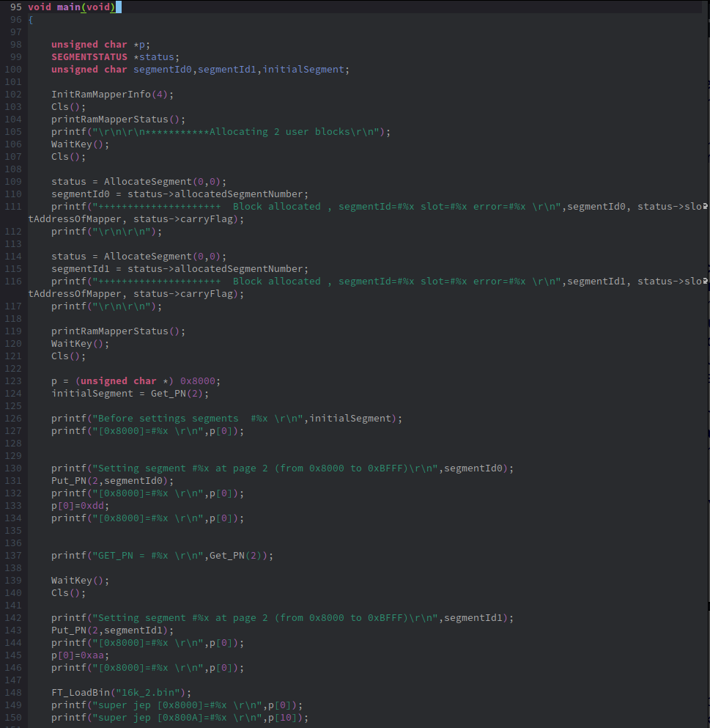Screen dimensions: 710x728
Task: Click the printf statement on line 144
Action: coord(147,643)
